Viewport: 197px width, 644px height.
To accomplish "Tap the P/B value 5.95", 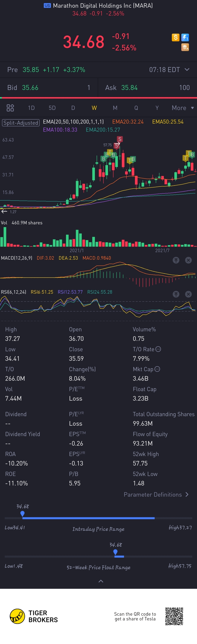I will click(x=75, y=483).
